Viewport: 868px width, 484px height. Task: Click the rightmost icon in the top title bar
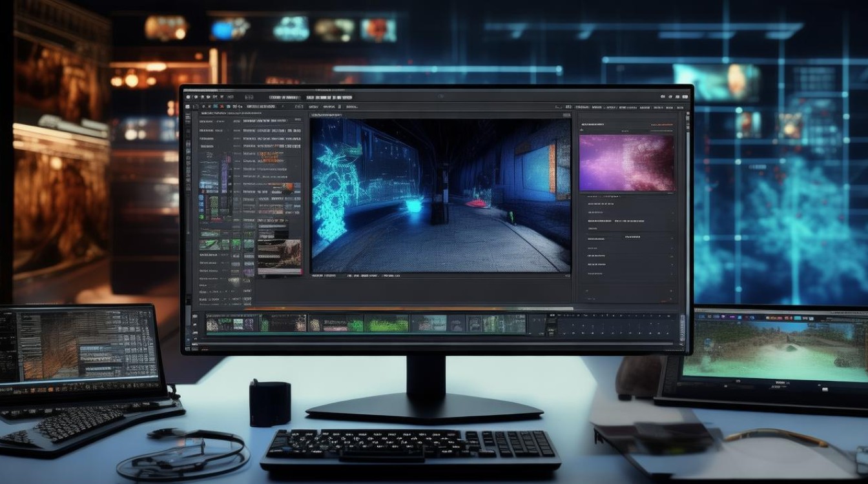[685, 97]
